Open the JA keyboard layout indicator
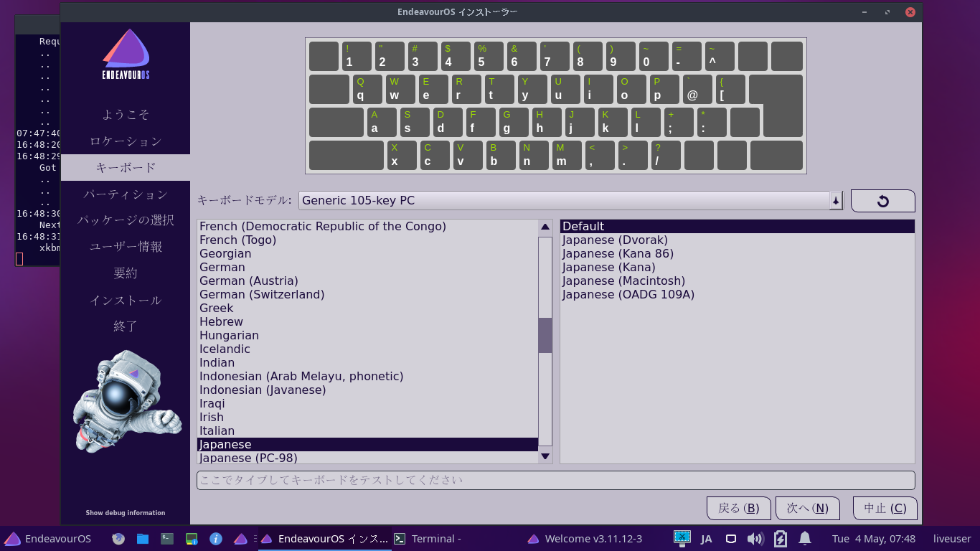Screen dimensions: 980x551 [x=707, y=539]
